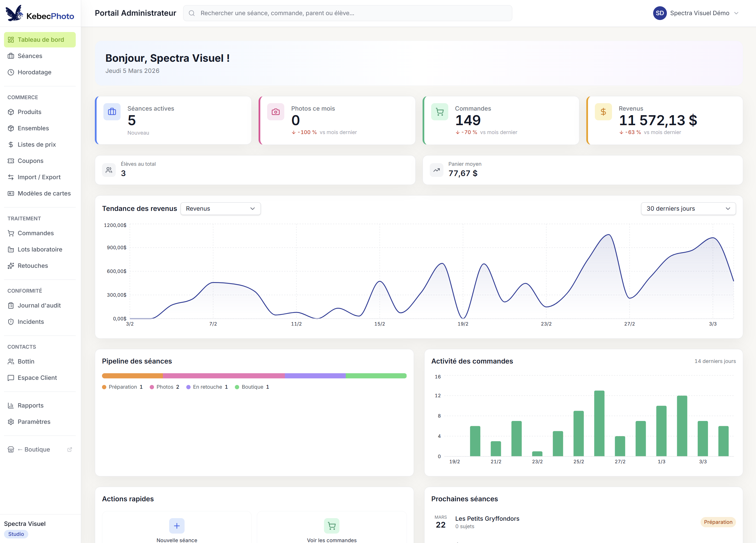Click the Photos ce mois camera icon
Image resolution: width=756 pixels, height=543 pixels.
(x=275, y=112)
